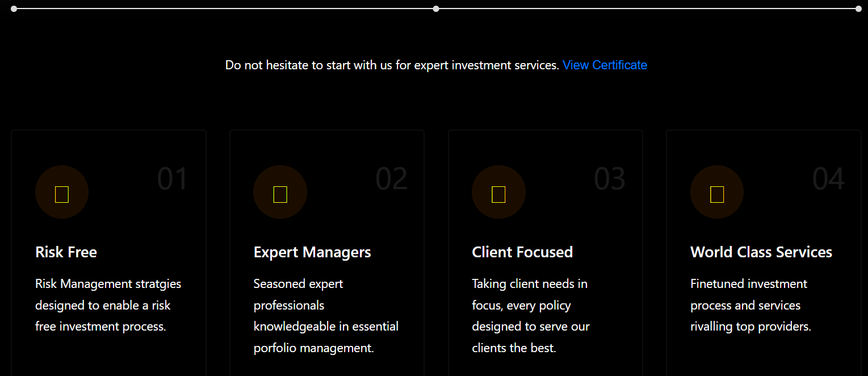Click the World Class Services description text

[x=750, y=305]
